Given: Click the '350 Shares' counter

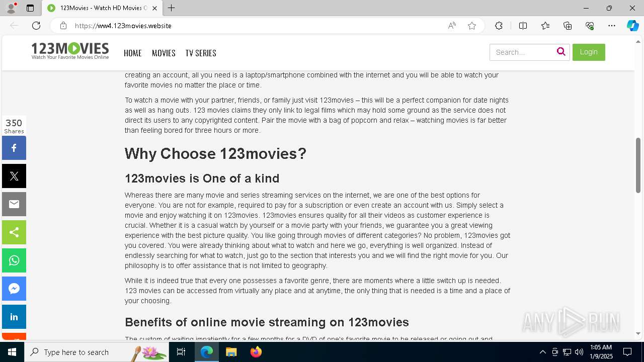Looking at the screenshot, I should pos(14,126).
